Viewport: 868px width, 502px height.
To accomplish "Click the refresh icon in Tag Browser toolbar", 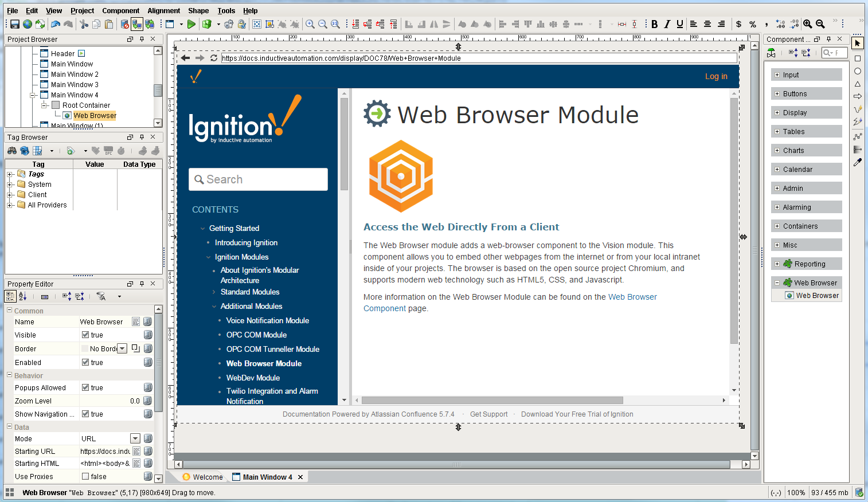I will click(25, 151).
